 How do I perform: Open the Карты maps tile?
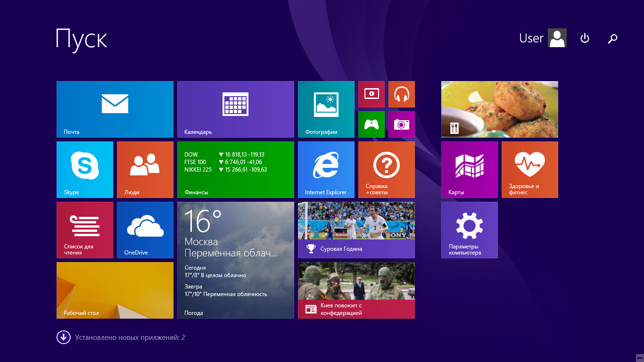click(x=469, y=169)
